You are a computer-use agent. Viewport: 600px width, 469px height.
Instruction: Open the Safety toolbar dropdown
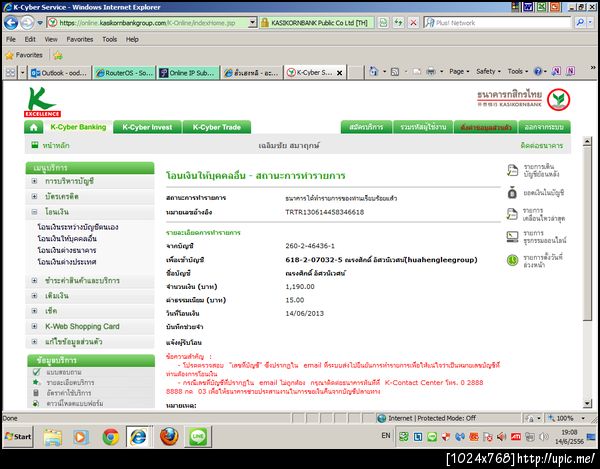click(488, 72)
